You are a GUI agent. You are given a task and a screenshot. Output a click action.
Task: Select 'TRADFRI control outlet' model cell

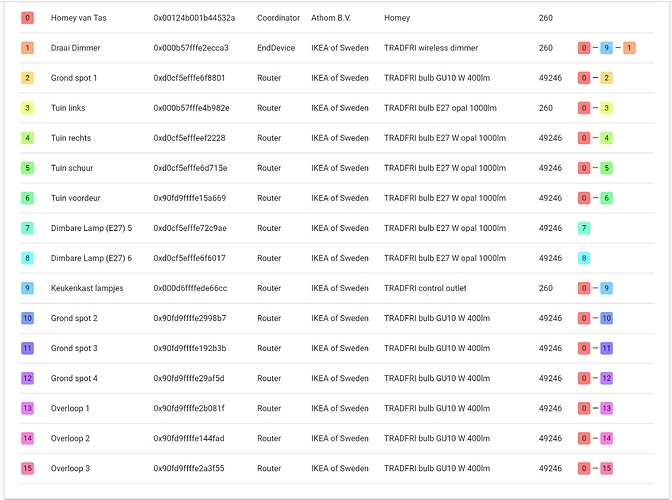[x=425, y=288]
